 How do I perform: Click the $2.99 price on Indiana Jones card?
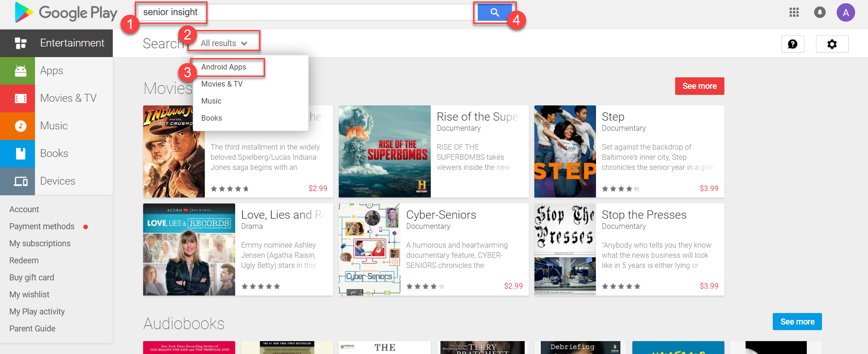318,188
